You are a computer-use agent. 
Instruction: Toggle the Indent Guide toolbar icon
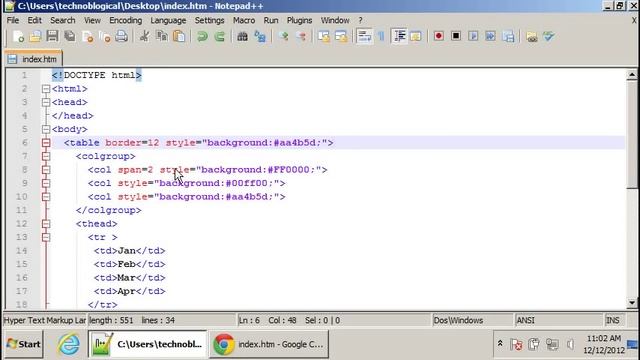pos(399,36)
